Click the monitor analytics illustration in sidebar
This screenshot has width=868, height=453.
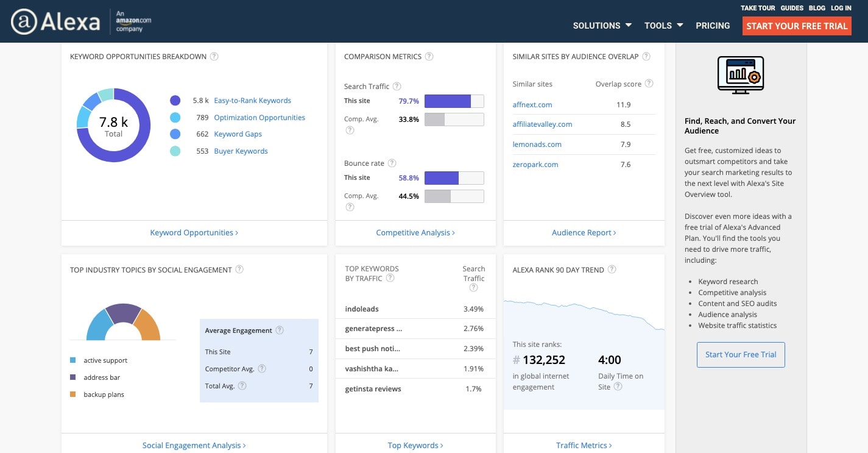(x=740, y=75)
